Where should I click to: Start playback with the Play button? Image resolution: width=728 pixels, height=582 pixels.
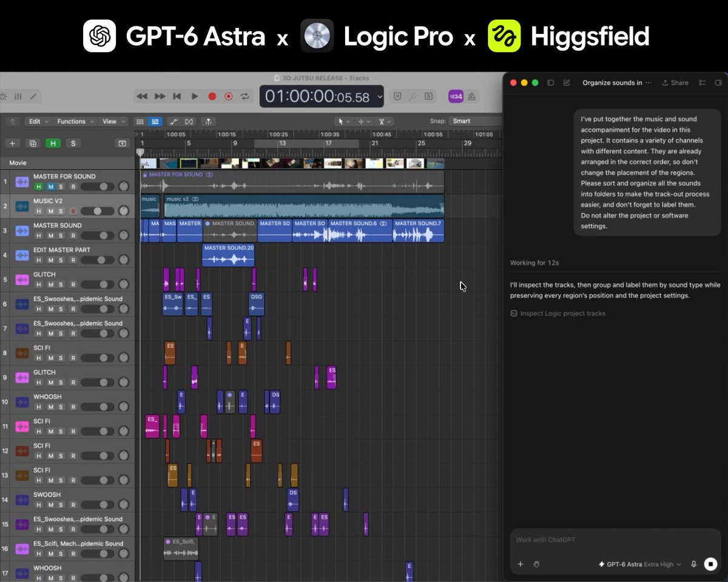(195, 96)
